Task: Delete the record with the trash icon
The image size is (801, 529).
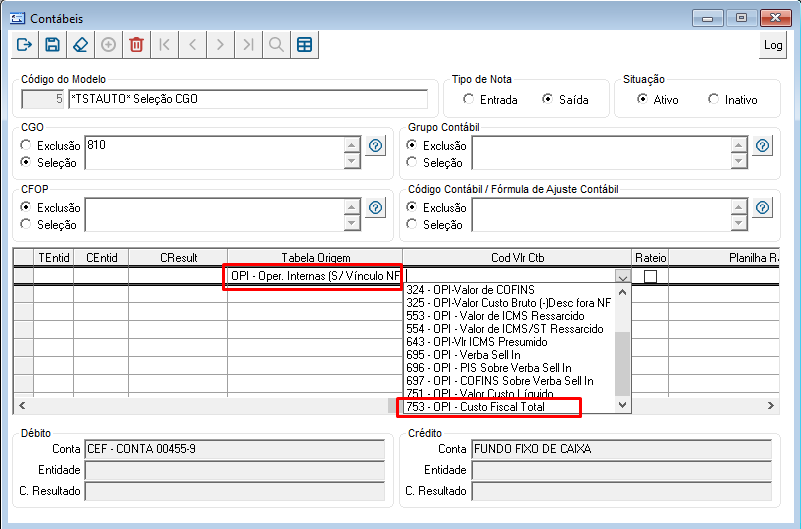Action: [136, 45]
